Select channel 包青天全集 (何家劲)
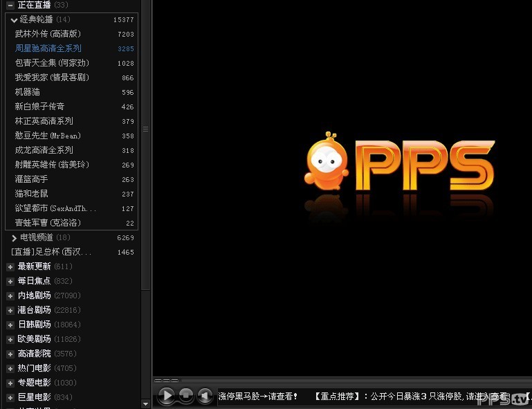 coord(71,63)
